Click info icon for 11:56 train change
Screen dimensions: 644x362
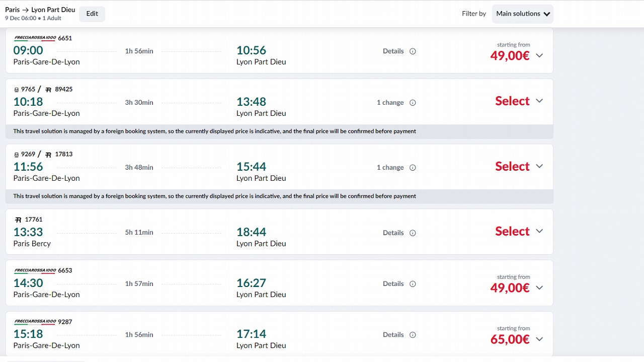pyautogui.click(x=413, y=168)
